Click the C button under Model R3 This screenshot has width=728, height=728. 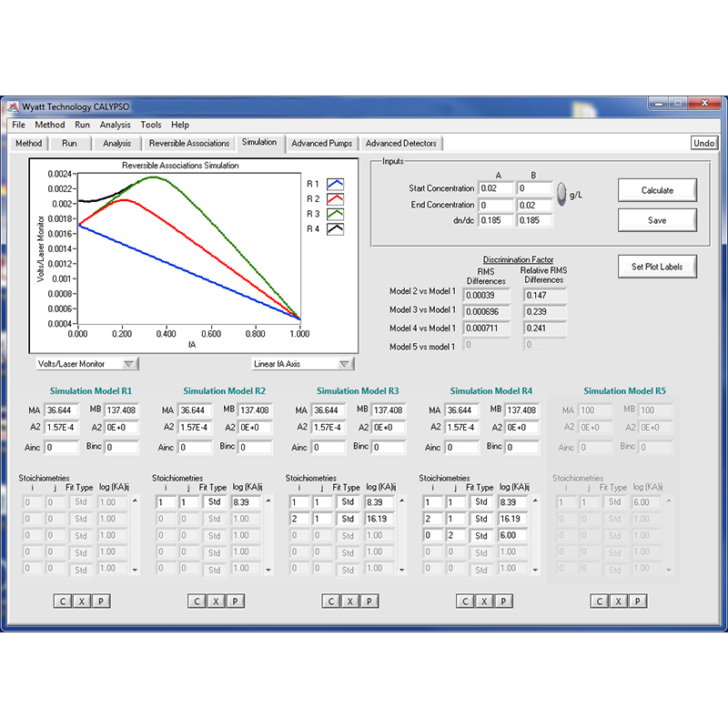331,602
